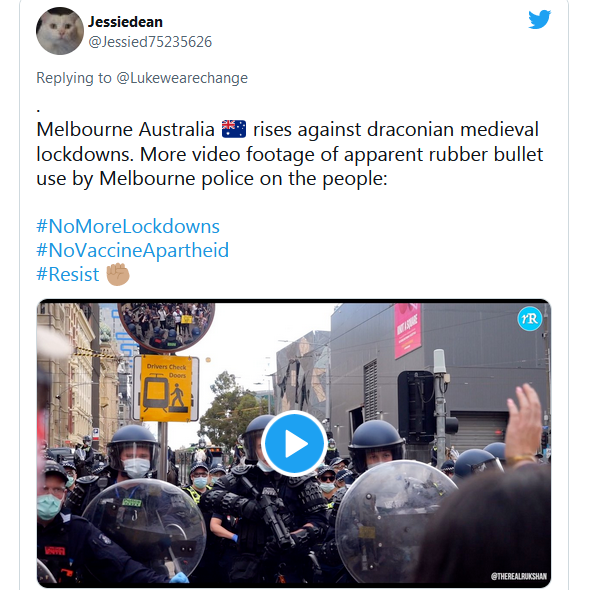Click the Twitter bird logo icon
Image resolution: width=594 pixels, height=590 pixels.
[x=539, y=19]
